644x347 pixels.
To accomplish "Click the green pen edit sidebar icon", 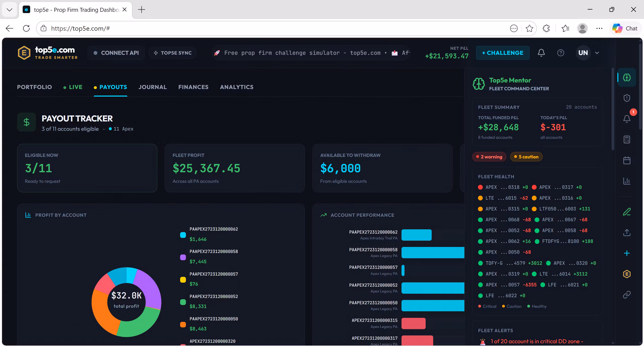I will tap(627, 212).
